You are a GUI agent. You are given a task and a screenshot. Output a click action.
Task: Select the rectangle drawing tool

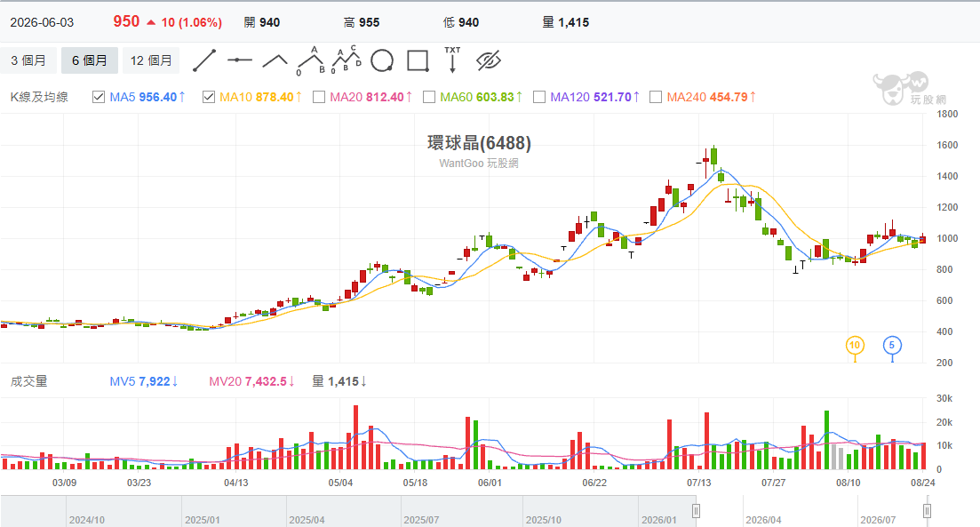418,60
